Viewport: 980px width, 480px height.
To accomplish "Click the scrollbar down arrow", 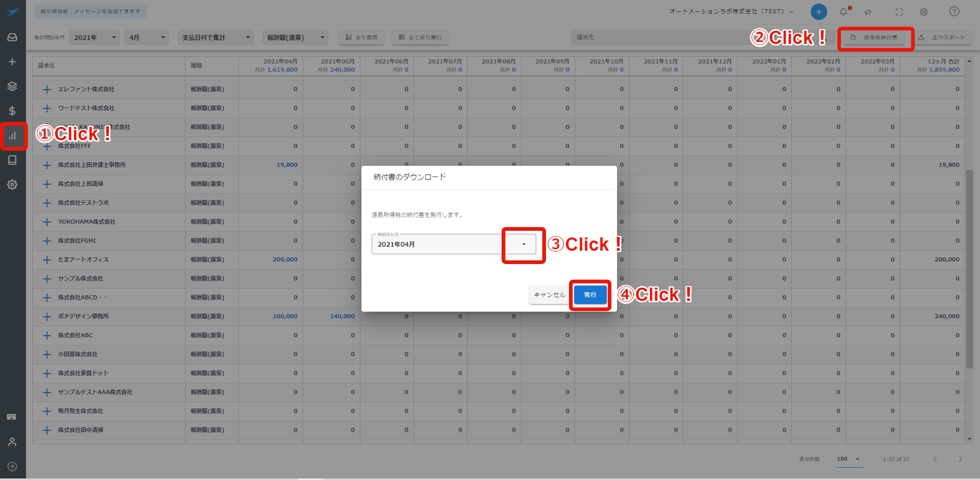I will coord(969,439).
